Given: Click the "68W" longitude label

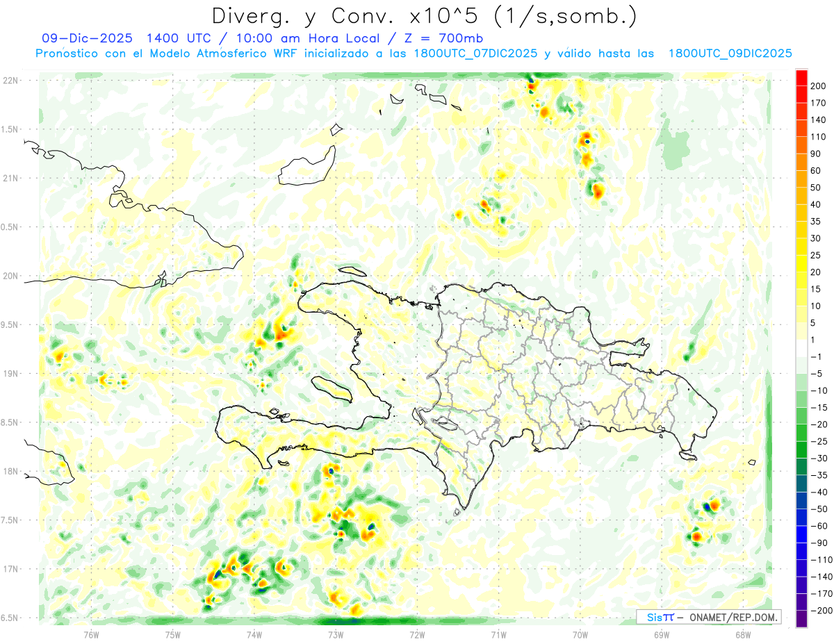Looking at the screenshot, I should coord(743,634).
